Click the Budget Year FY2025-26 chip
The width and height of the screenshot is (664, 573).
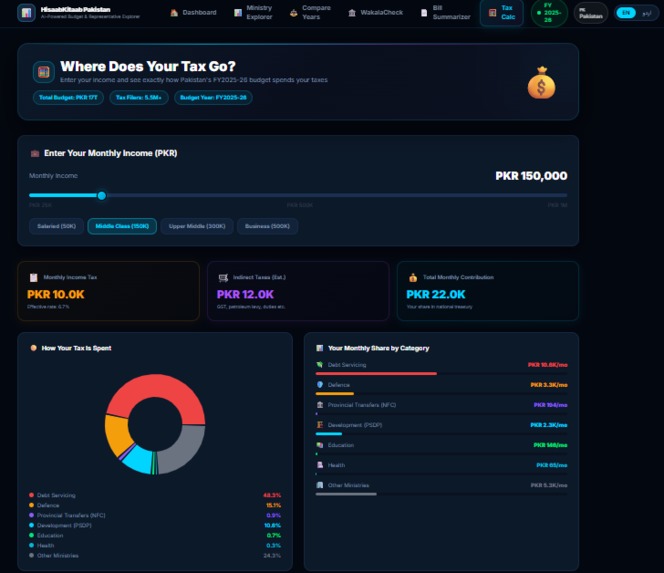(213, 97)
